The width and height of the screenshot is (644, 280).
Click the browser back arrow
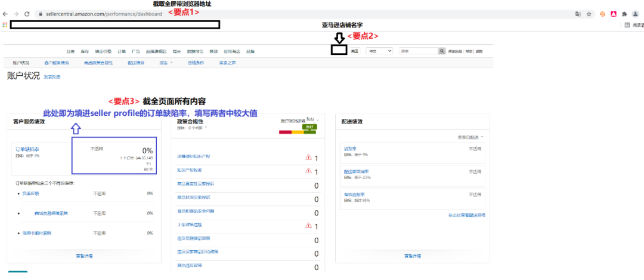5,13
